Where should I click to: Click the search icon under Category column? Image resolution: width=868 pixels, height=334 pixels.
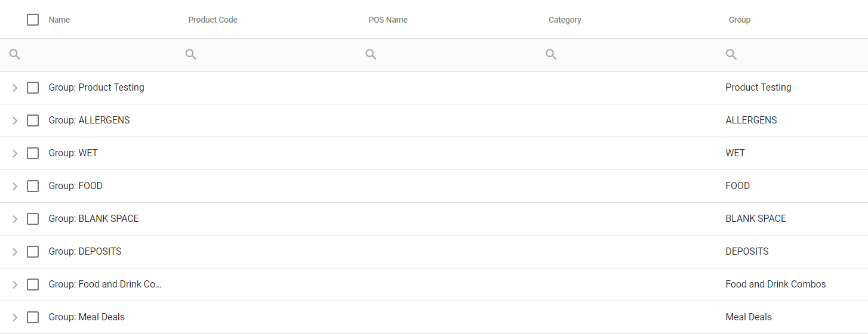[x=551, y=55]
